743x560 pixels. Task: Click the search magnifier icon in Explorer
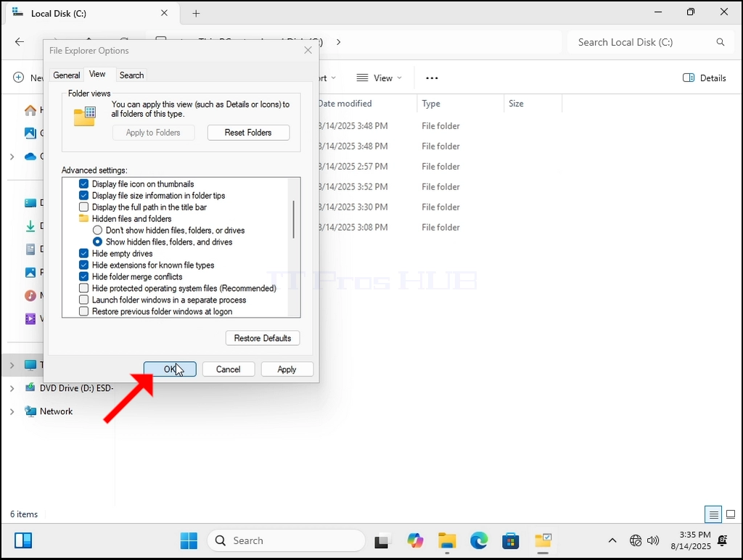[721, 42]
